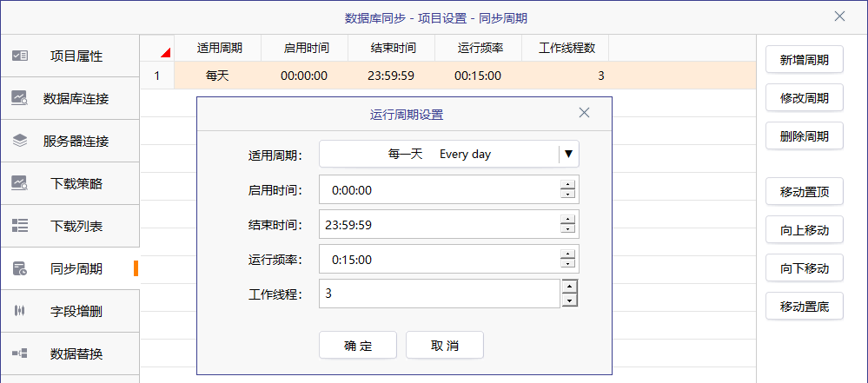Click the 工作线程 input field
Viewport: 868px width, 383px height.
[440, 294]
